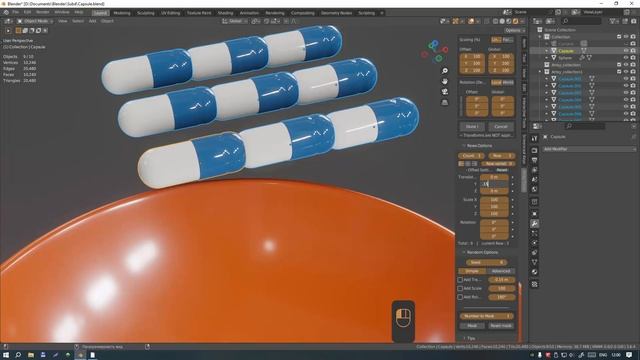The width and height of the screenshot is (640, 360).
Task: Select the box-select mode icon in tool header
Action: (x=18, y=30)
